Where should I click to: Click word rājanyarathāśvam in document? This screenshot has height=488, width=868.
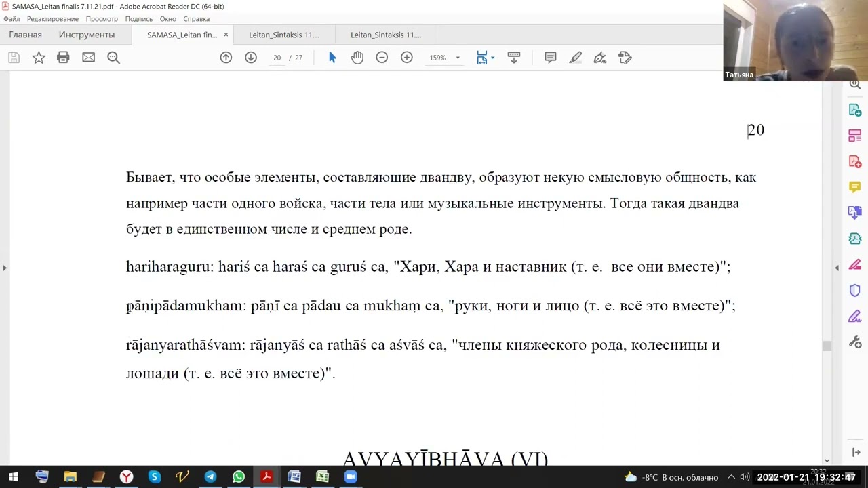(184, 346)
